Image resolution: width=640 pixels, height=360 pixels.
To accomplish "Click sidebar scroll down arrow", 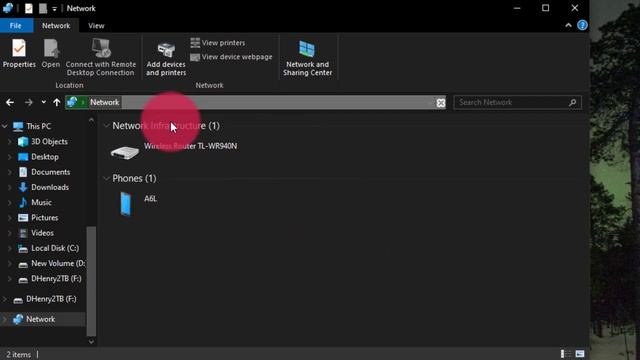I will [x=91, y=342].
